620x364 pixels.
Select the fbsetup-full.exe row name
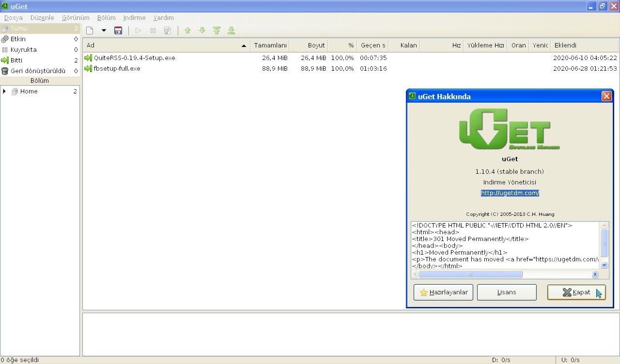117,69
